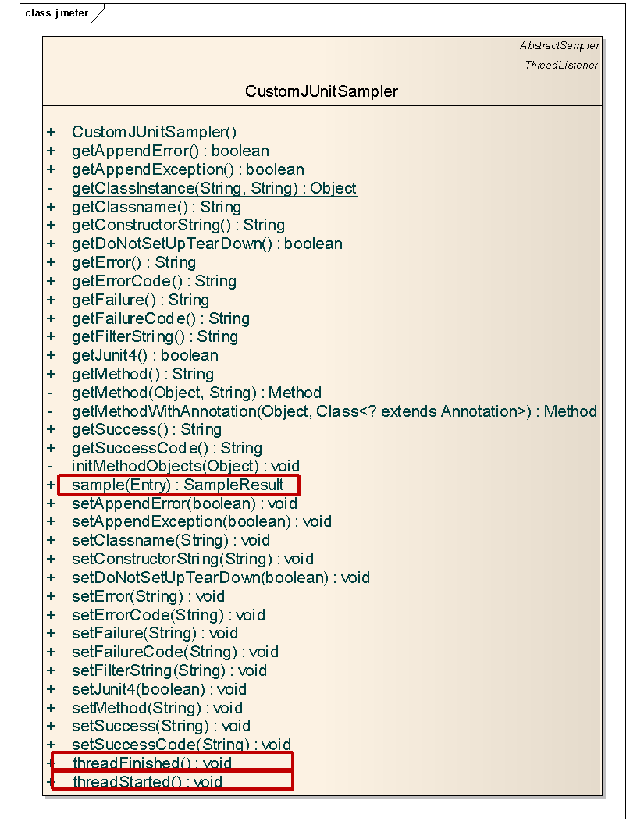Select the underlined getClassInstance static method
Screen dimensions: 644x839
pos(213,188)
